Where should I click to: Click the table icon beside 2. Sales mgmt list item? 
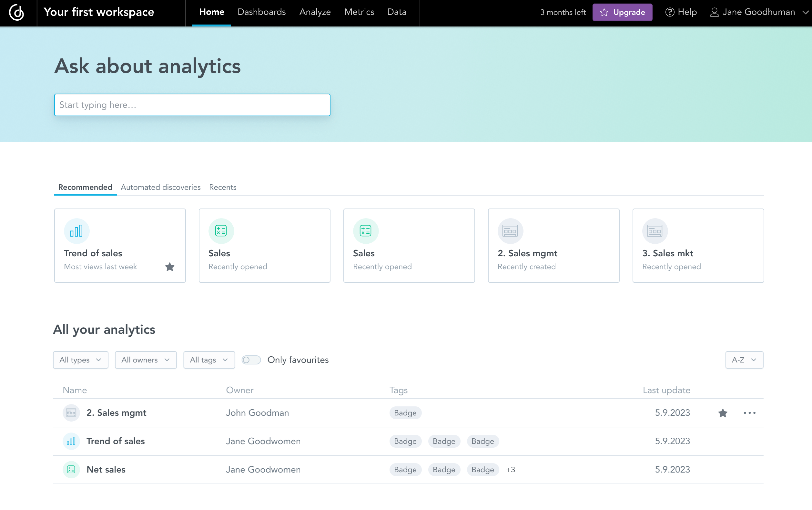[x=70, y=413]
